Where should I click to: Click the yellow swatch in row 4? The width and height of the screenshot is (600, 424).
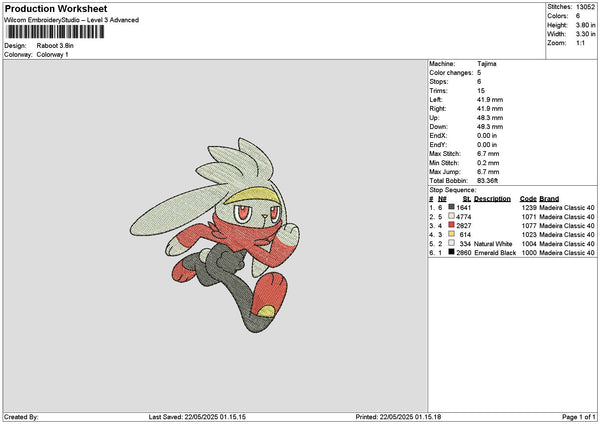click(452, 234)
